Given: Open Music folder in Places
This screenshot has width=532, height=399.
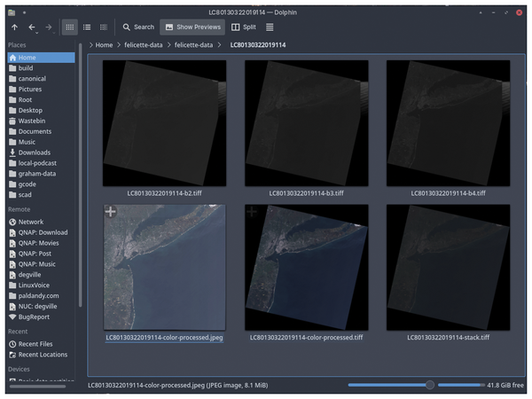Looking at the screenshot, I should 41,142.
